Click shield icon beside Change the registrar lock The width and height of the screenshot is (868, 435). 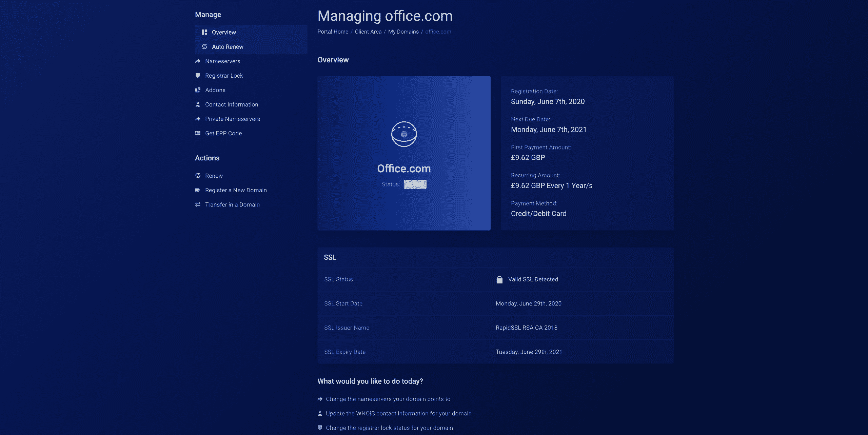click(320, 428)
